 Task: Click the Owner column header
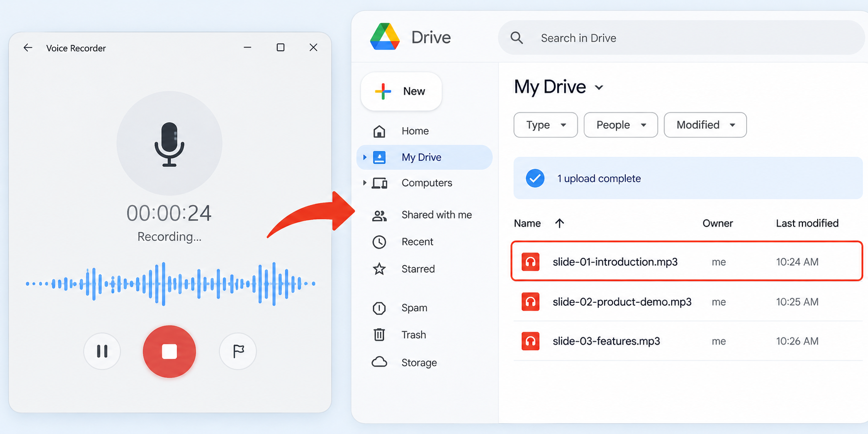pyautogui.click(x=717, y=224)
